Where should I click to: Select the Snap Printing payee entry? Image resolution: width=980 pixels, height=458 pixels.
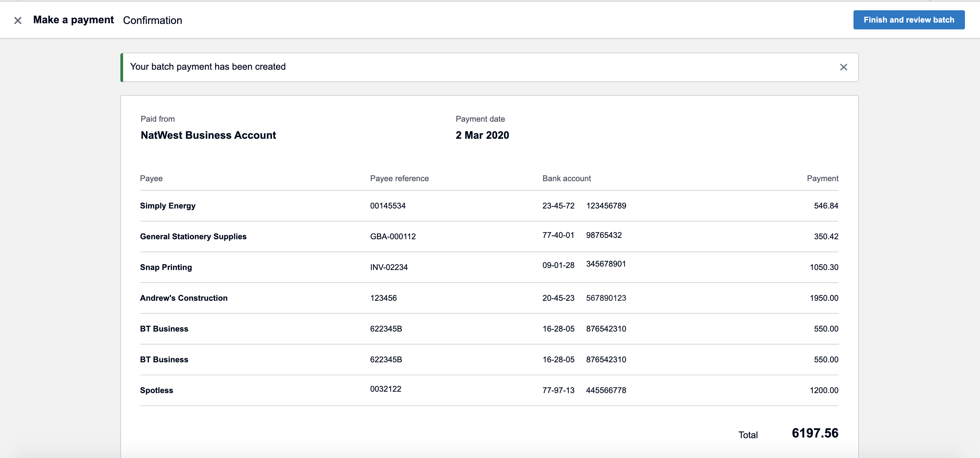tap(165, 267)
